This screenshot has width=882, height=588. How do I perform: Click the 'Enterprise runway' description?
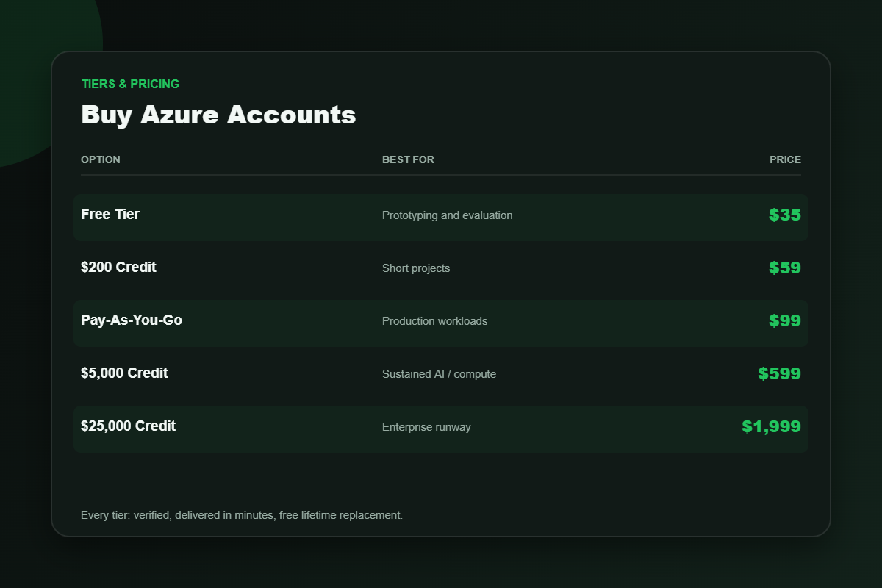tap(426, 427)
